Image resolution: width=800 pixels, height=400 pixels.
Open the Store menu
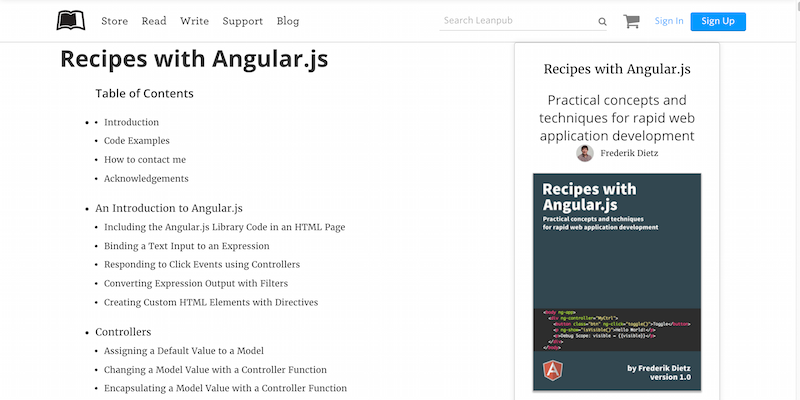coord(114,21)
